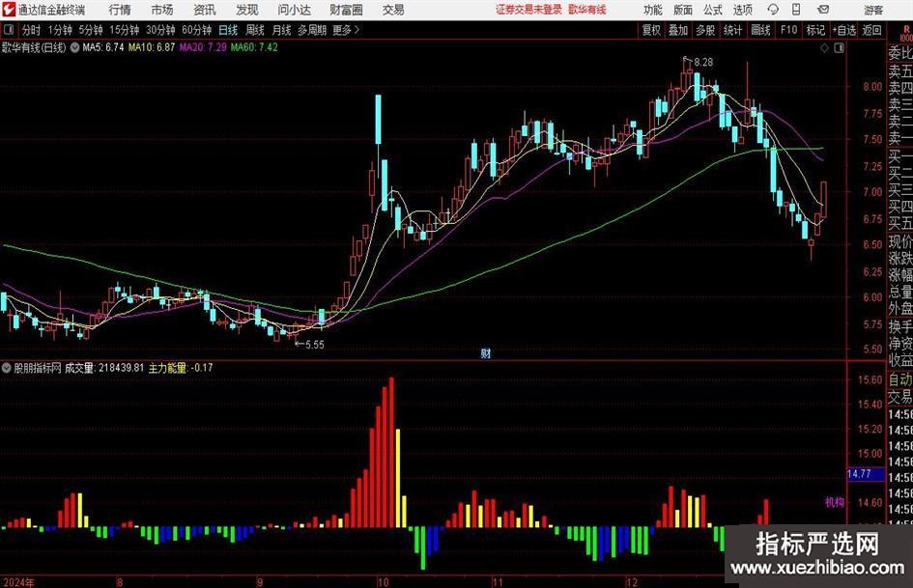Open the indicator settings icon beside 歌华有线(日线)
Viewport: 913px width, 588px height.
click(x=74, y=47)
